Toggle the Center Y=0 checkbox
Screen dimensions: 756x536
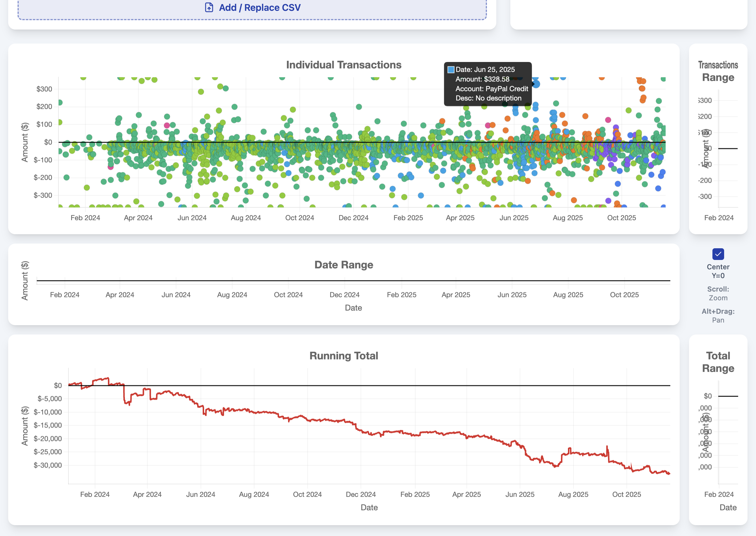pyautogui.click(x=718, y=254)
